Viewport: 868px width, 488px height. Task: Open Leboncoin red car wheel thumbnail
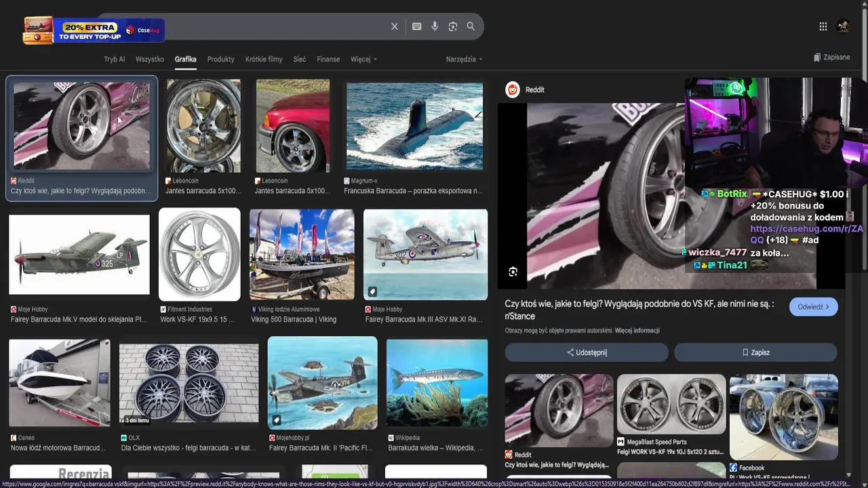pyautogui.click(x=293, y=125)
